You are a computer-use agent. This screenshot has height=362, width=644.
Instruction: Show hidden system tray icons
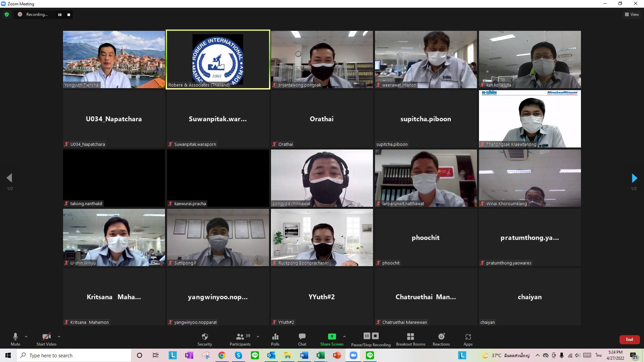point(537,355)
